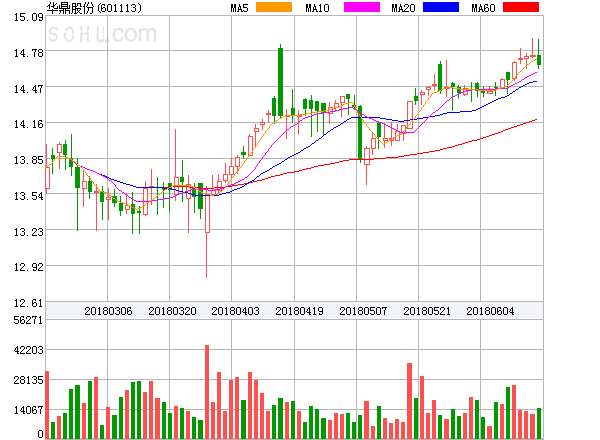Screen dimensions: 600x440
Task: Click the 20180507 date label
Action: click(x=363, y=311)
